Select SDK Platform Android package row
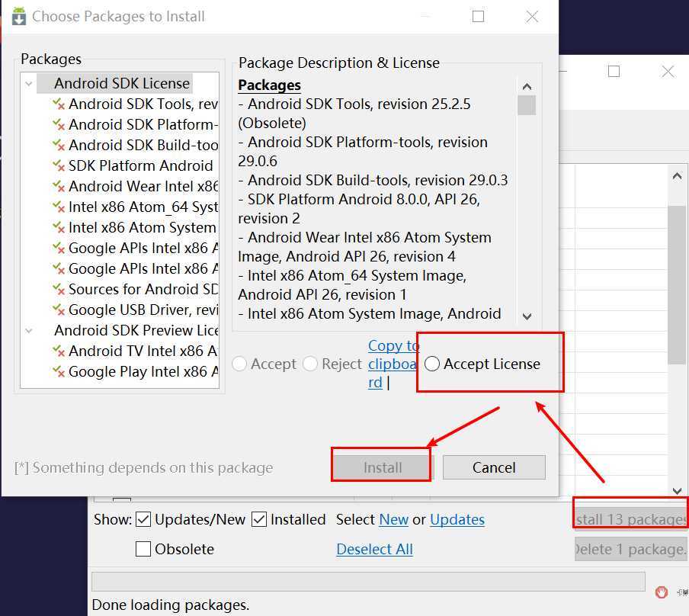The image size is (689, 616). coord(140,165)
